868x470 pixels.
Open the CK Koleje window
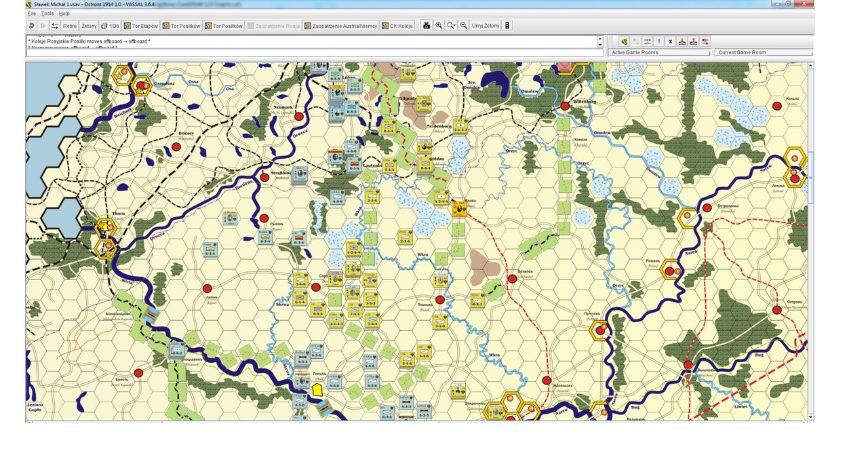(x=397, y=26)
